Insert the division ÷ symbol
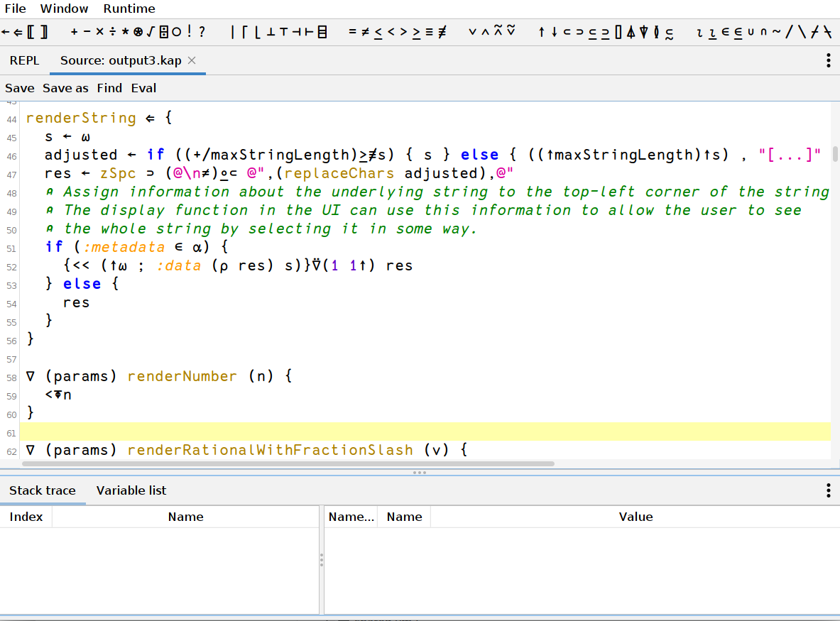The height and width of the screenshot is (621, 840). tap(111, 31)
